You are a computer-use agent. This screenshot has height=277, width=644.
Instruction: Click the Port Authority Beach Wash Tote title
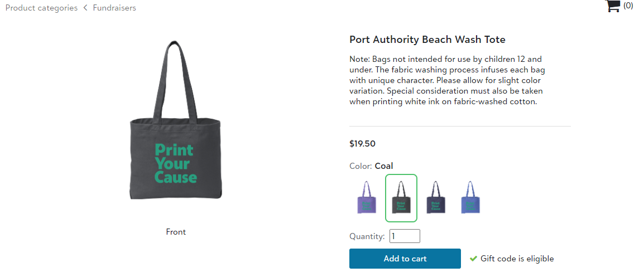point(427,40)
